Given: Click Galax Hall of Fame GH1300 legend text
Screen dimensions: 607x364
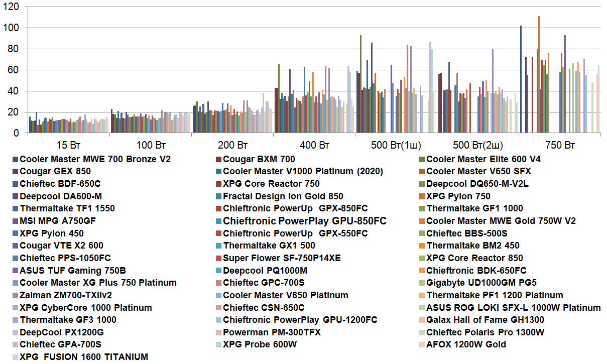Looking at the screenshot, I should point(485,320).
